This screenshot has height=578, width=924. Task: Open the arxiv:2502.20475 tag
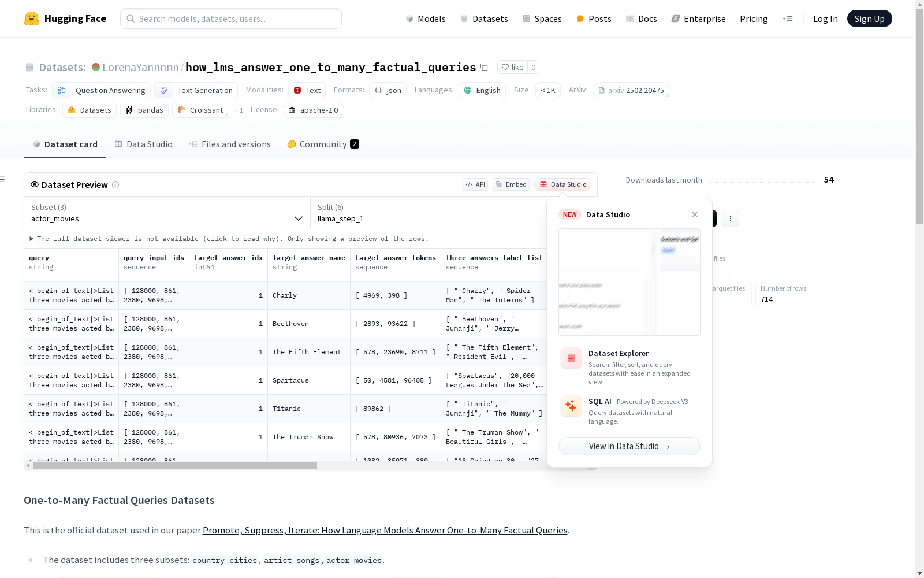click(631, 90)
